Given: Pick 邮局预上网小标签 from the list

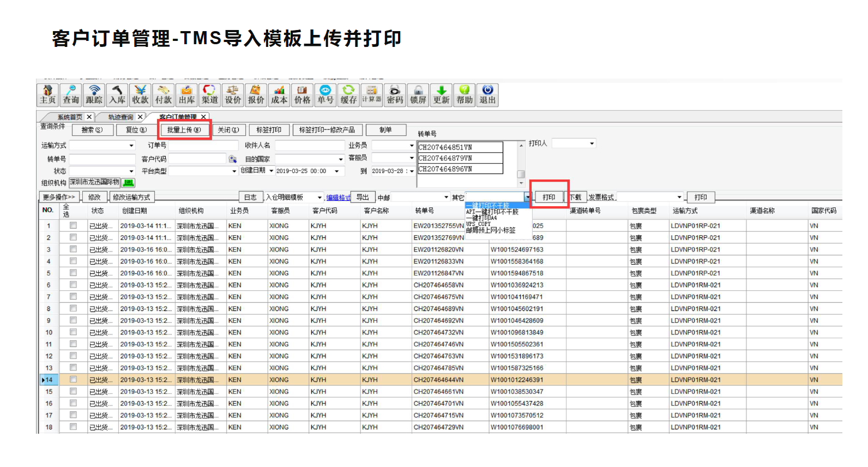Looking at the screenshot, I should (491, 230).
